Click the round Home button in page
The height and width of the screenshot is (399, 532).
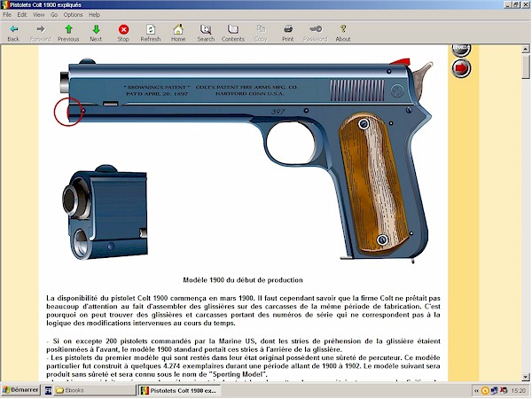click(461, 49)
